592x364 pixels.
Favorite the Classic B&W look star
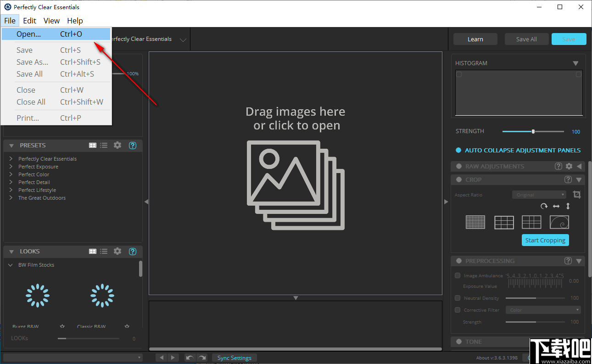[x=127, y=326]
